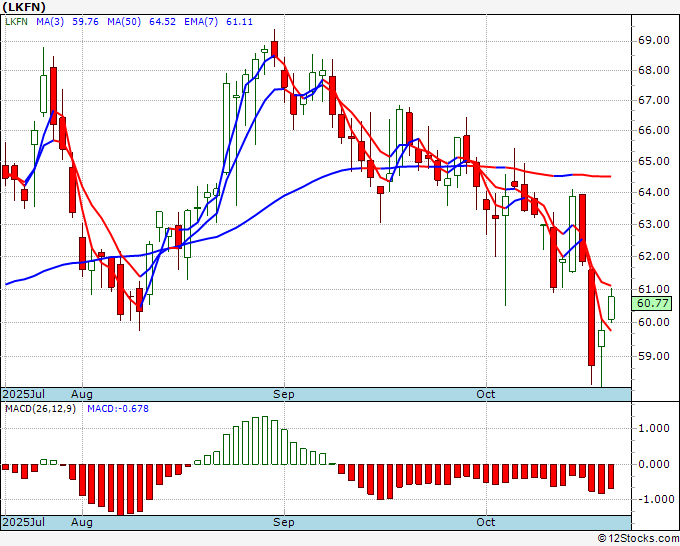Click the 63.00 price axis label
Screen dimensions: 680x546
(x=654, y=224)
